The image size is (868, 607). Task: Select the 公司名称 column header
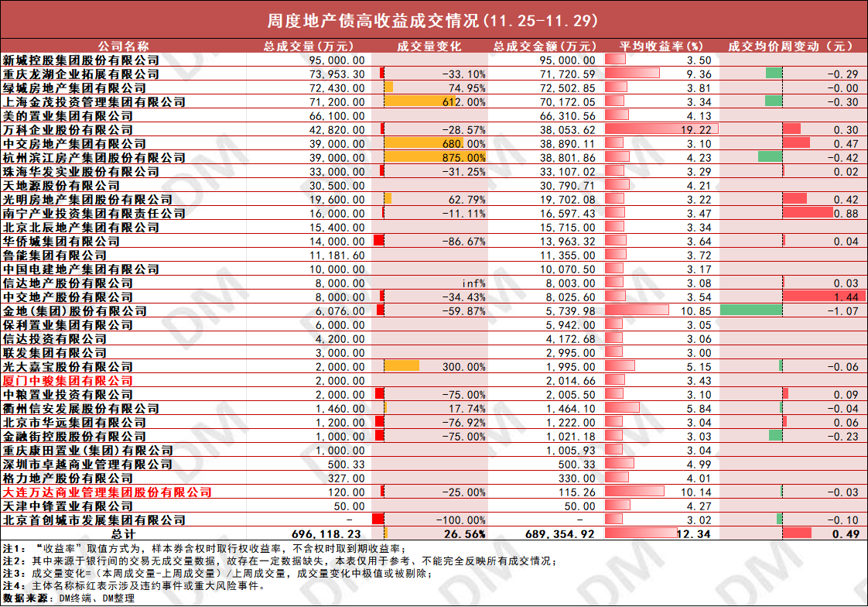[x=124, y=46]
